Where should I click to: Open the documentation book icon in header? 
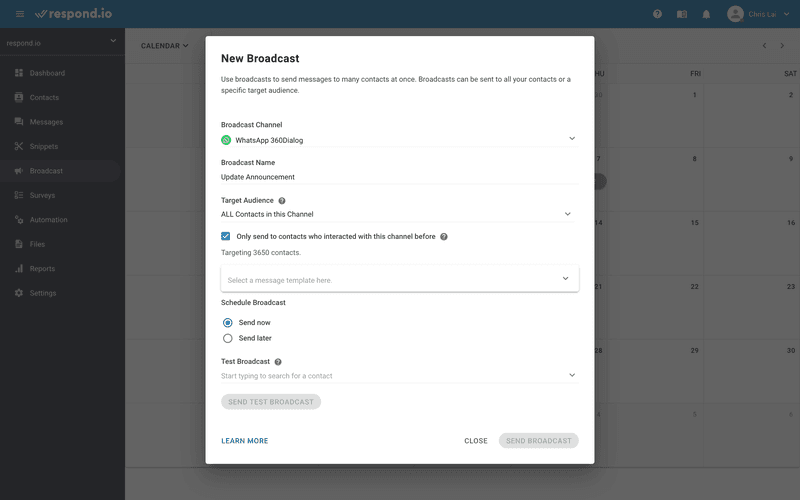(x=682, y=14)
